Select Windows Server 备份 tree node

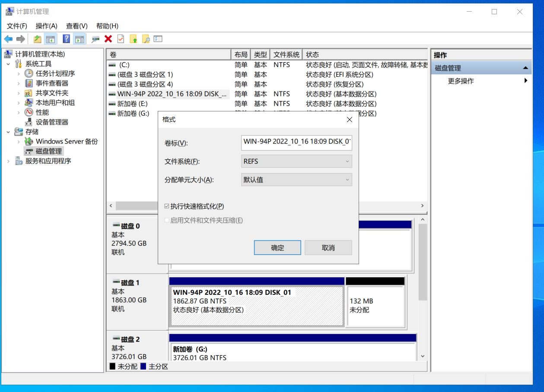coord(67,141)
